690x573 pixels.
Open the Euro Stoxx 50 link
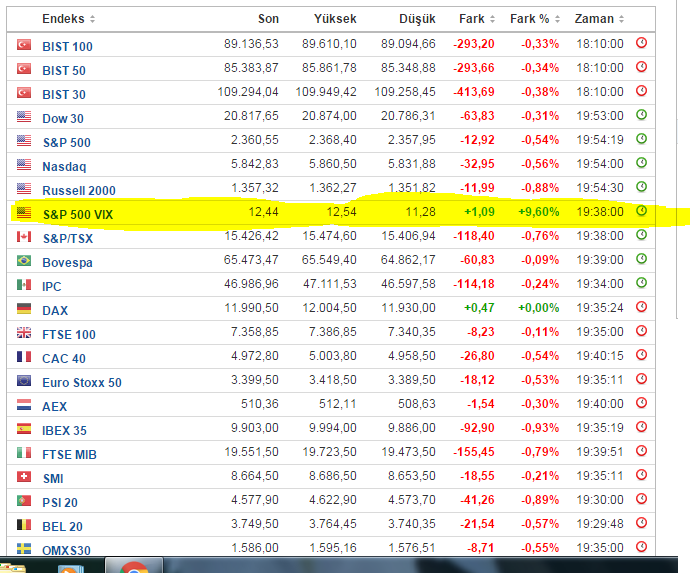coord(82,382)
